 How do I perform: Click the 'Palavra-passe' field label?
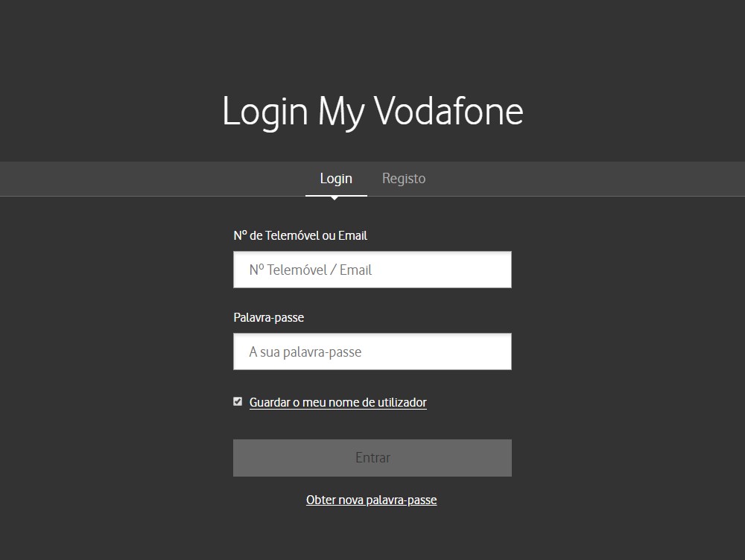pos(268,317)
